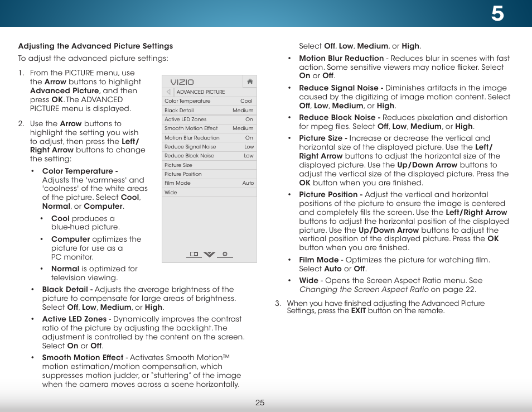The image size is (532, 412).
Task: Select the Smooth Motion Effect menu row
Action: click(209, 128)
